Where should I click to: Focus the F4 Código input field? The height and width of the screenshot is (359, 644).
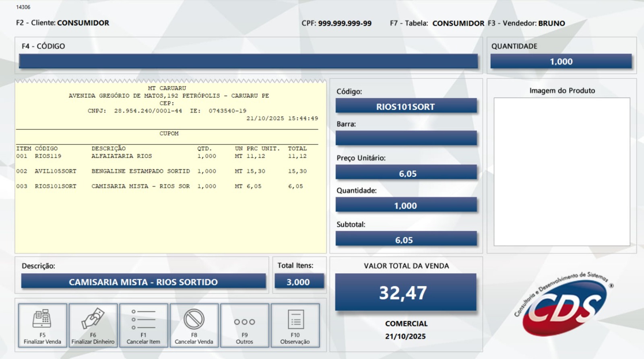coord(248,61)
